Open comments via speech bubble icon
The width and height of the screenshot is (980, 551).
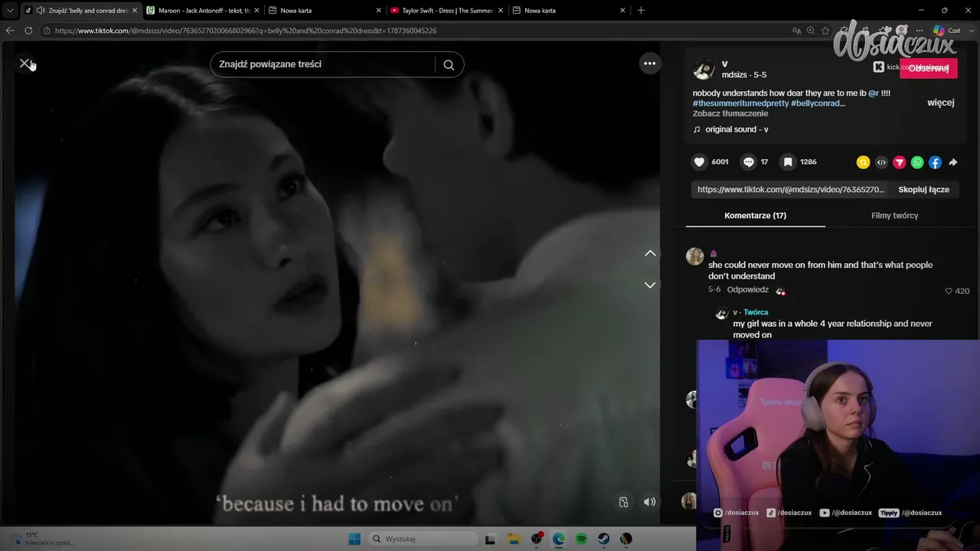[749, 162]
